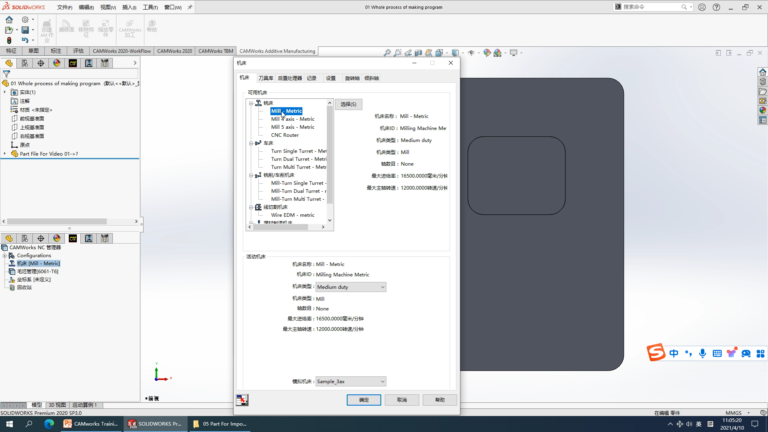Select DimXpert crosshair tab in upper tree pane
This screenshot has height=432, width=768.
click(41, 63)
